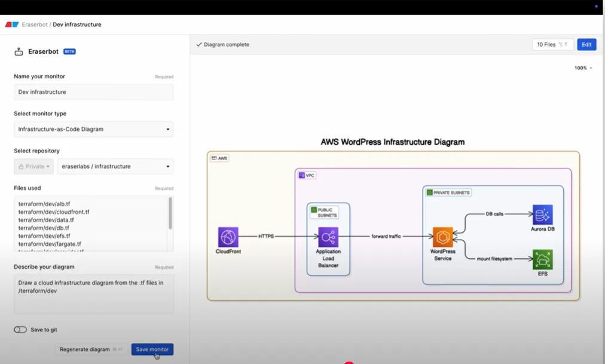The width and height of the screenshot is (605, 364).
Task: Open the 100% zoom level dropdown
Action: (583, 68)
